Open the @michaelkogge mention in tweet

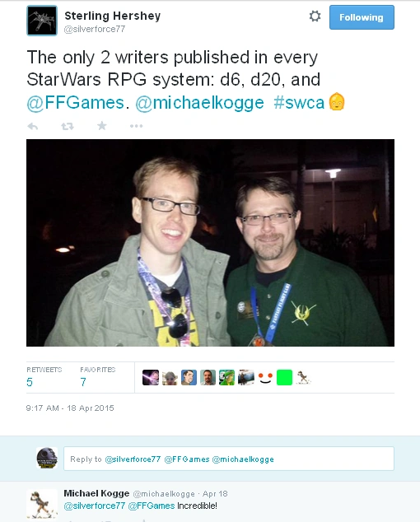click(199, 103)
